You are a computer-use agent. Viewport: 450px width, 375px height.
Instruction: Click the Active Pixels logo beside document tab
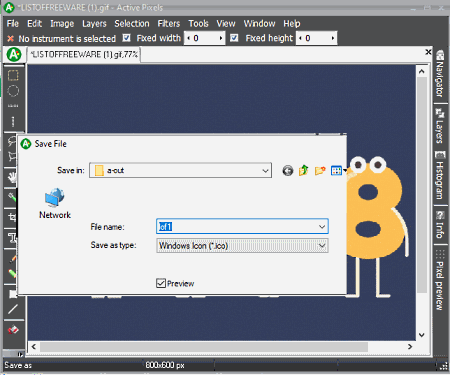(x=14, y=54)
